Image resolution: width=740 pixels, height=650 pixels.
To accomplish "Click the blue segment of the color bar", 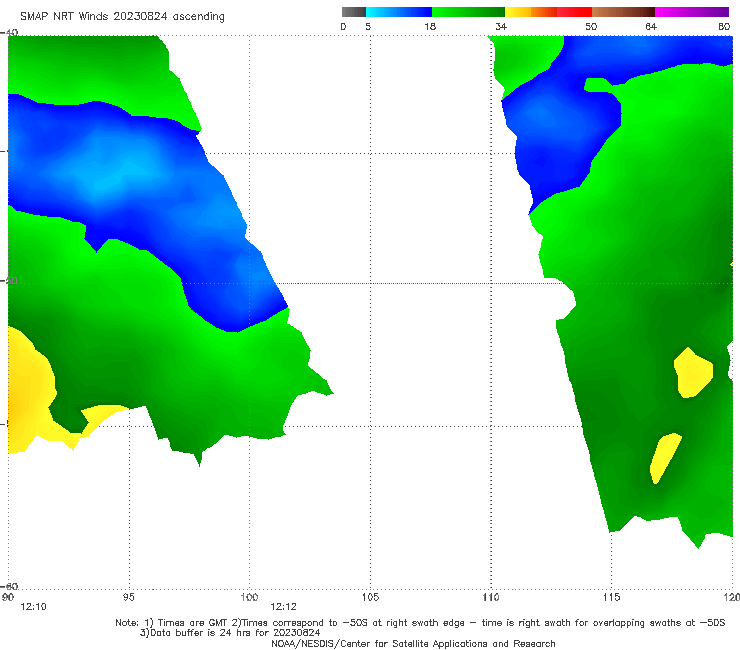I will click(399, 12).
